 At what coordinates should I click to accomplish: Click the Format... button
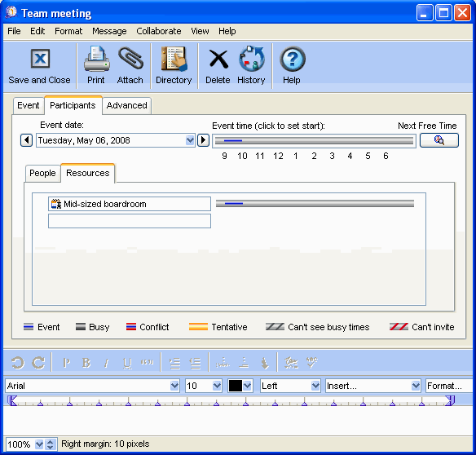449,386
